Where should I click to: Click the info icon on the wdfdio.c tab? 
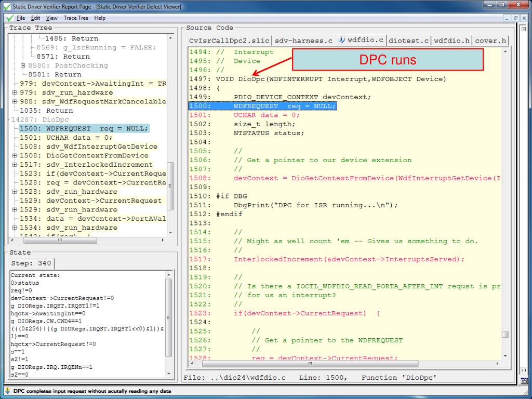342,39
